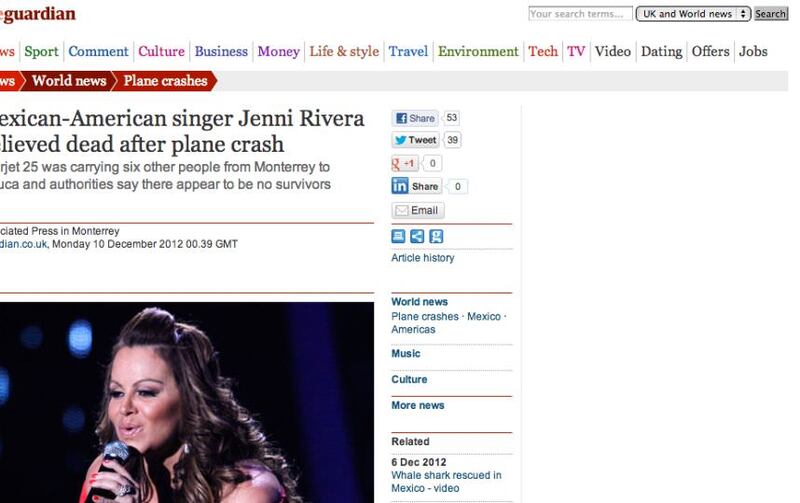Click the print icon above Article history

(398, 236)
